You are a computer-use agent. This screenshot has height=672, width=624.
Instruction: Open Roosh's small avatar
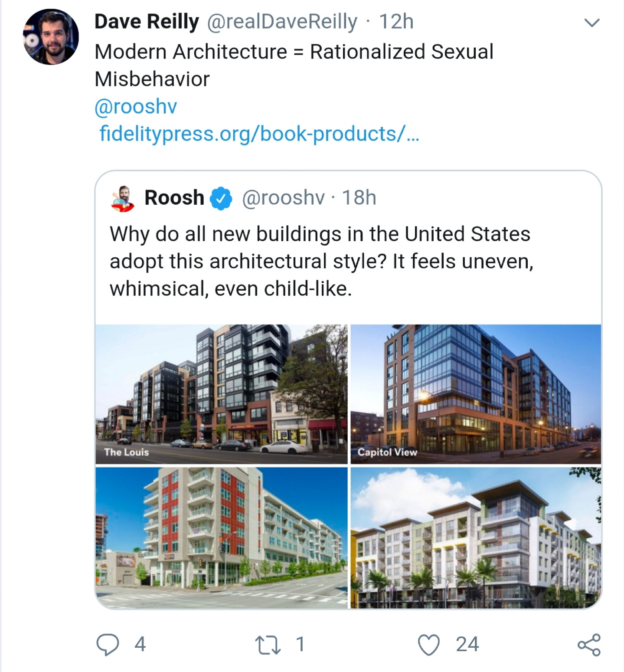[x=122, y=199]
